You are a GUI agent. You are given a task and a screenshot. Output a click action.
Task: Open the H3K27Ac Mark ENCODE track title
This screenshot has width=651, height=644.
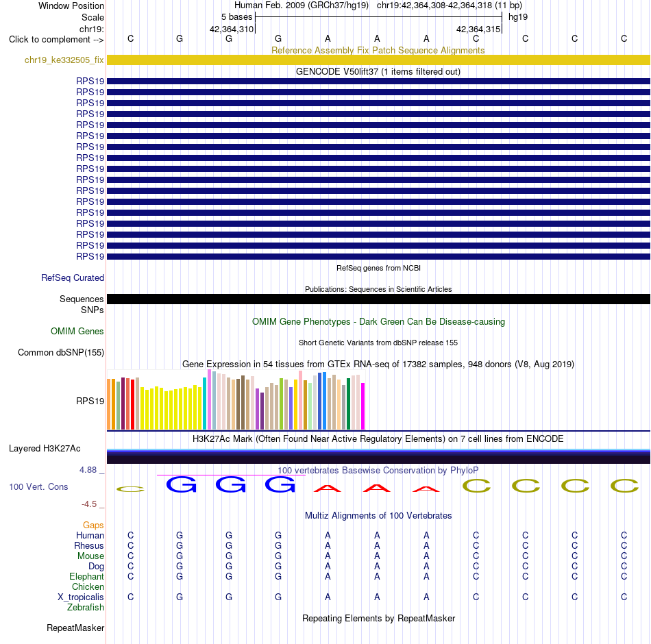[x=378, y=439]
